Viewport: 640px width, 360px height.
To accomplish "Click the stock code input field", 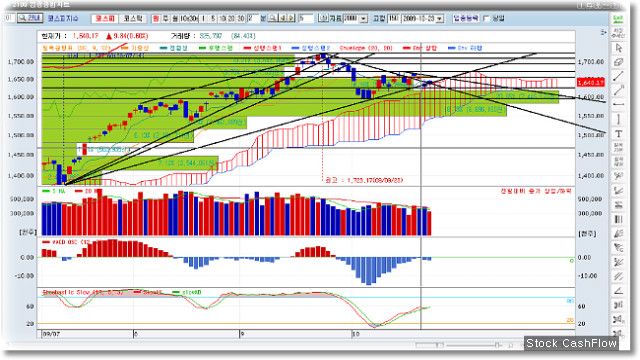I will [8, 18].
